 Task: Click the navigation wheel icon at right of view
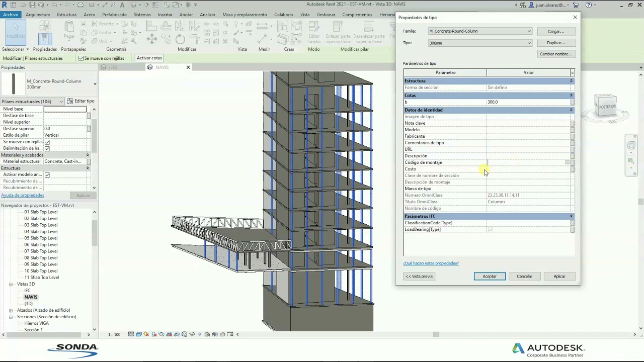point(631,146)
